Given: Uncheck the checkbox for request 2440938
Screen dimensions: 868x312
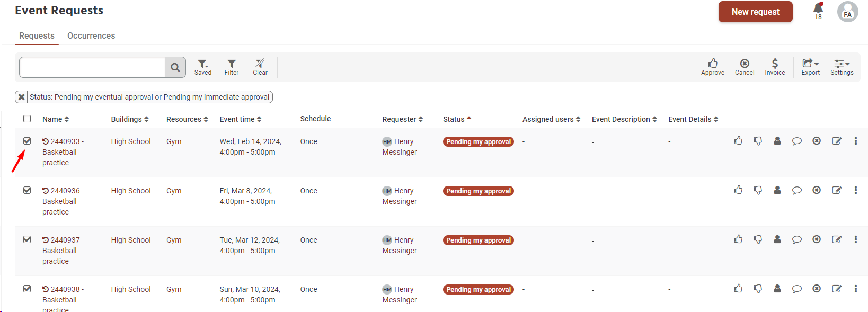Looking at the screenshot, I should [x=27, y=289].
